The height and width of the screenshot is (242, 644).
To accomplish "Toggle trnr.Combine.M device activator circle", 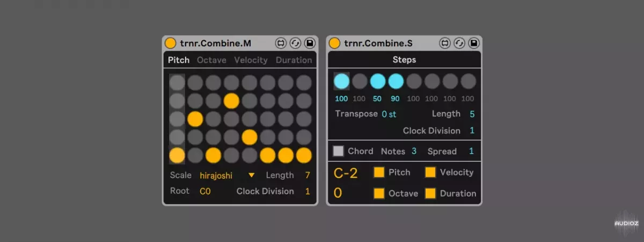I will tap(170, 43).
